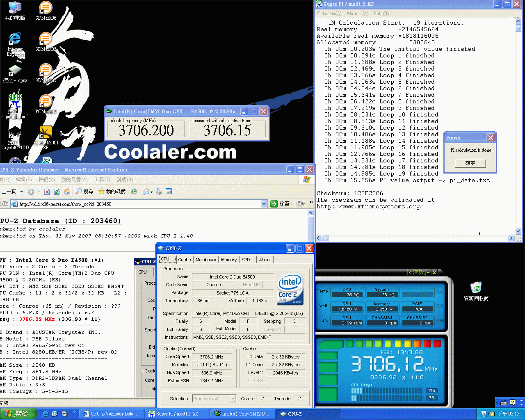Expand the IE address bar dropdown
Viewport: 525px width, 420px height.
pyautogui.click(x=264, y=204)
